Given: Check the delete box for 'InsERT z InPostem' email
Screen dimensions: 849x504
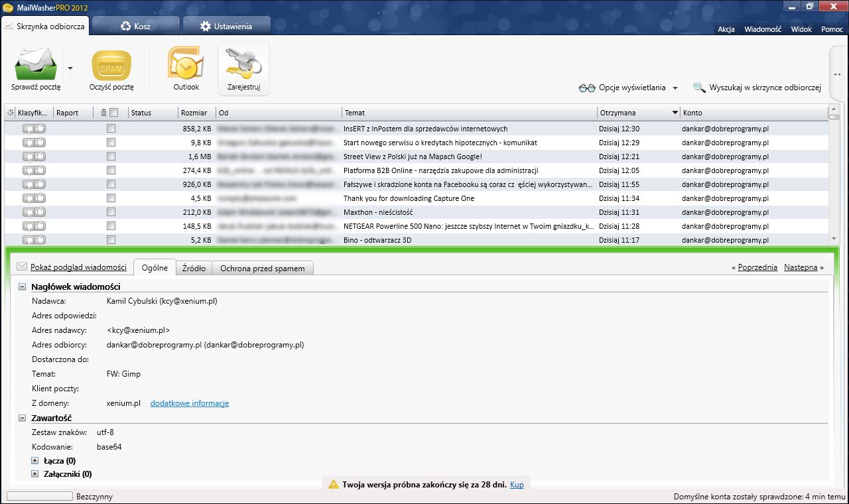Looking at the screenshot, I should tap(111, 129).
